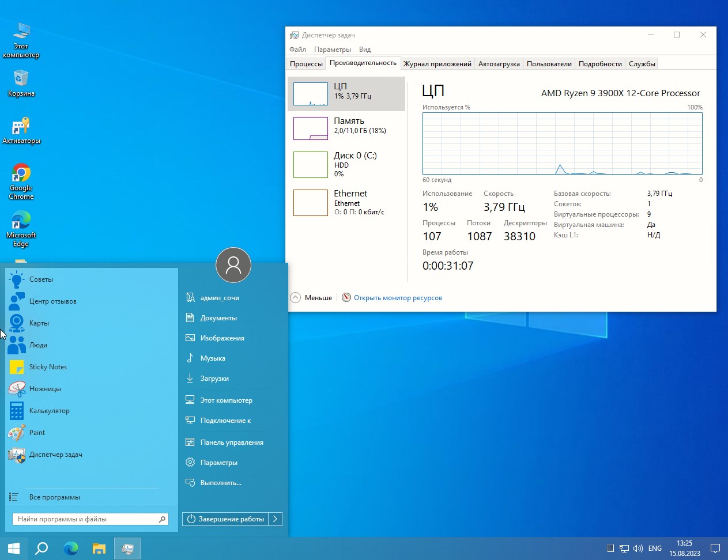Open Открыть монитор ресурсов link

[x=398, y=297]
